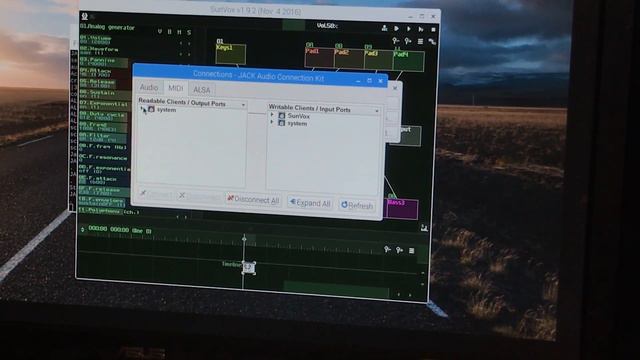Zoom in the timeline
640x360 pixels.
point(399,250)
